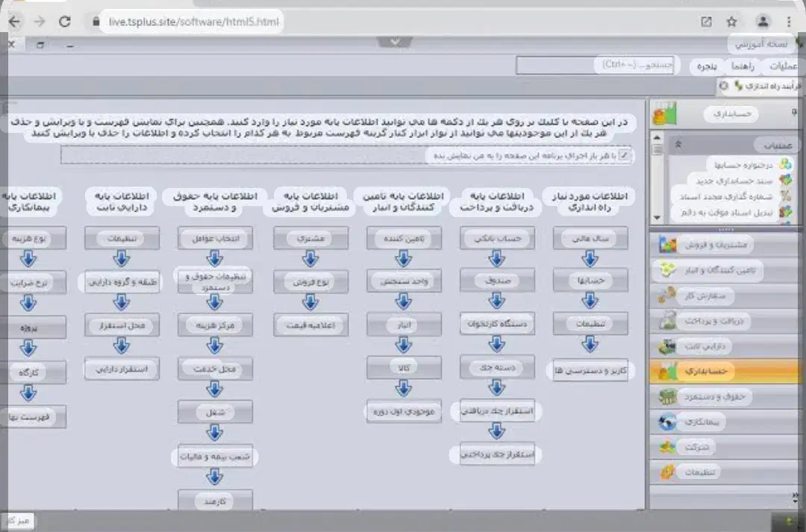806x532 pixels.
Task: Click the دسته چک button
Action: pyautogui.click(x=497, y=367)
